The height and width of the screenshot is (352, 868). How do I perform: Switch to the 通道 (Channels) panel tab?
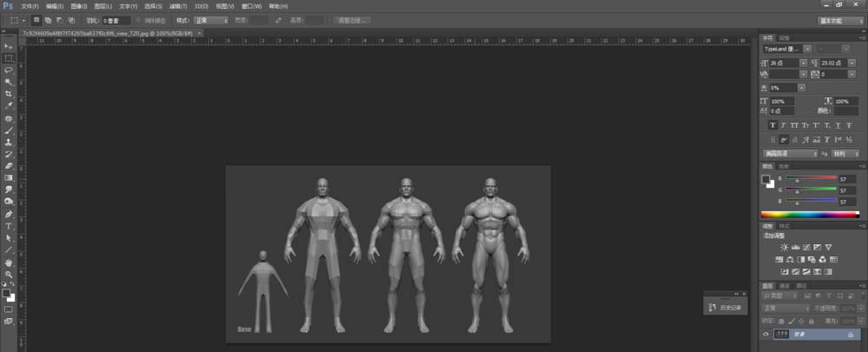[785, 285]
